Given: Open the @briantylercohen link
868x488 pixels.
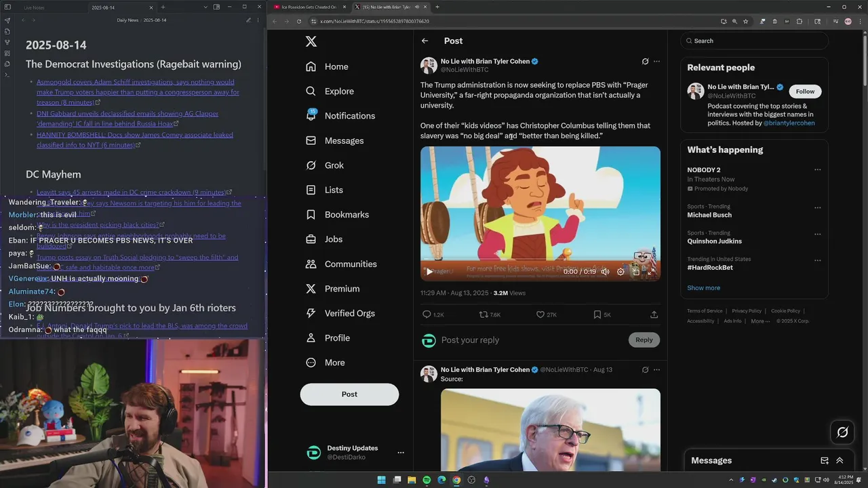Looking at the screenshot, I should click(x=789, y=123).
